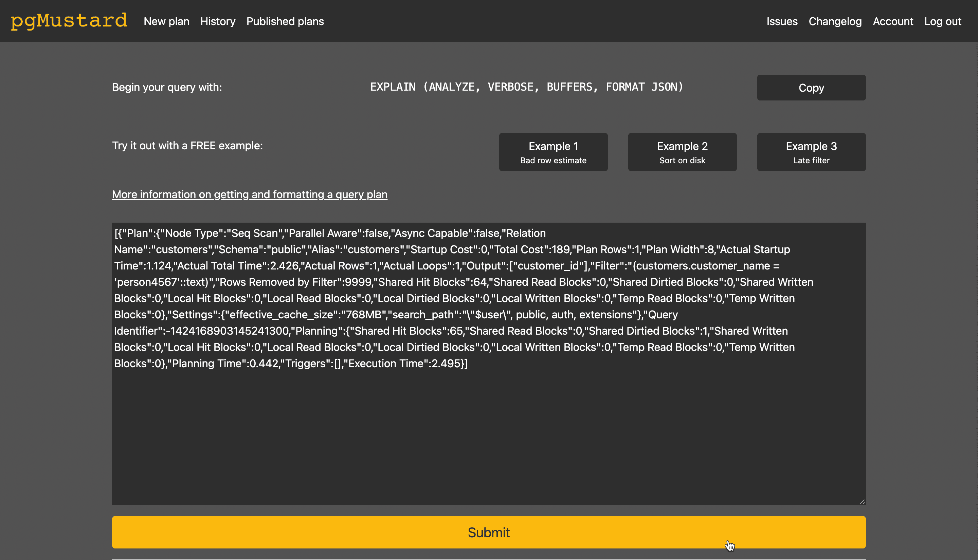Viewport: 978px width, 560px height.
Task: Click the EXPLAIN (ANALYZE, VERBOSE, BUFFERS, FORMAT JSON) text
Action: pyautogui.click(x=526, y=87)
